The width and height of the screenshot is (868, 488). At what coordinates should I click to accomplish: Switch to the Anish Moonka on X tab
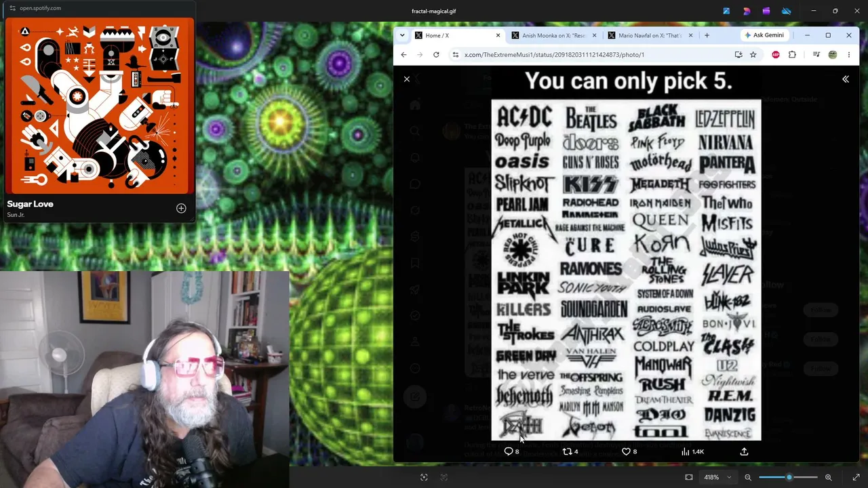coord(554,35)
